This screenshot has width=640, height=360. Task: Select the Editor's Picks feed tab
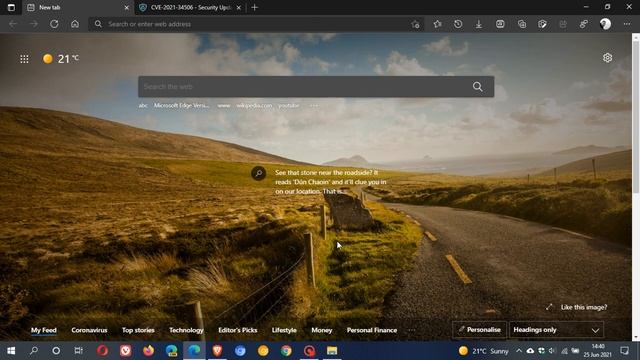pyautogui.click(x=238, y=330)
